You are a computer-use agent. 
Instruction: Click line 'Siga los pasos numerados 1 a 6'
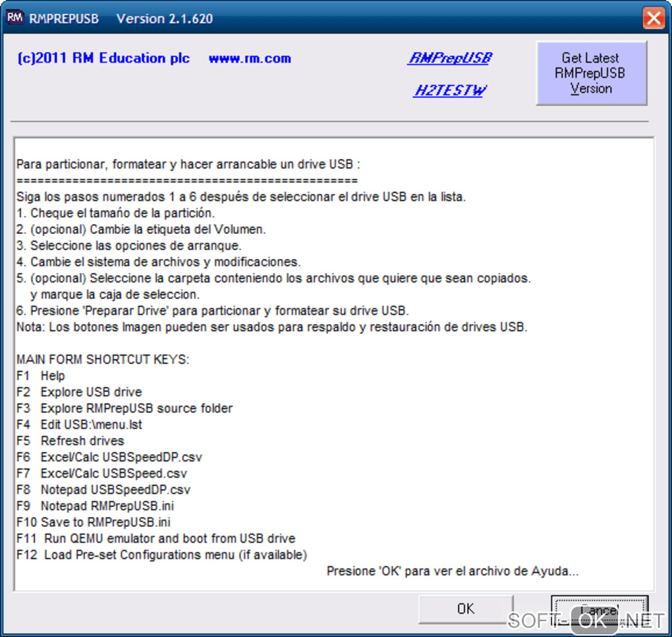(241, 196)
